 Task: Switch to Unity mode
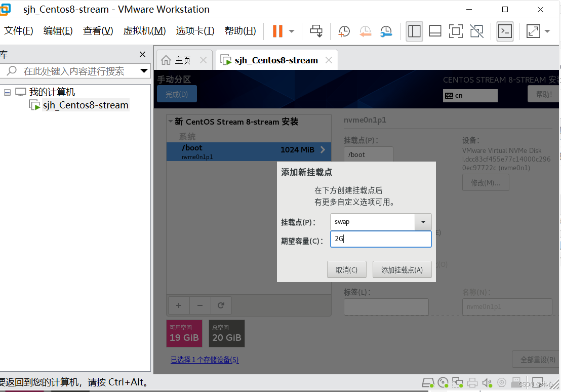[x=476, y=31]
